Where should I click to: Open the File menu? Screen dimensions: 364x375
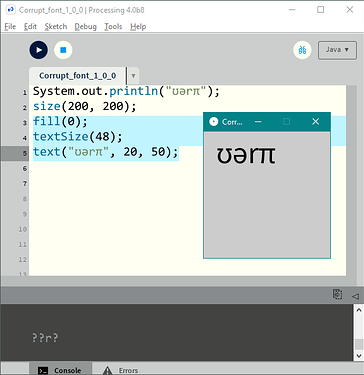(10, 26)
